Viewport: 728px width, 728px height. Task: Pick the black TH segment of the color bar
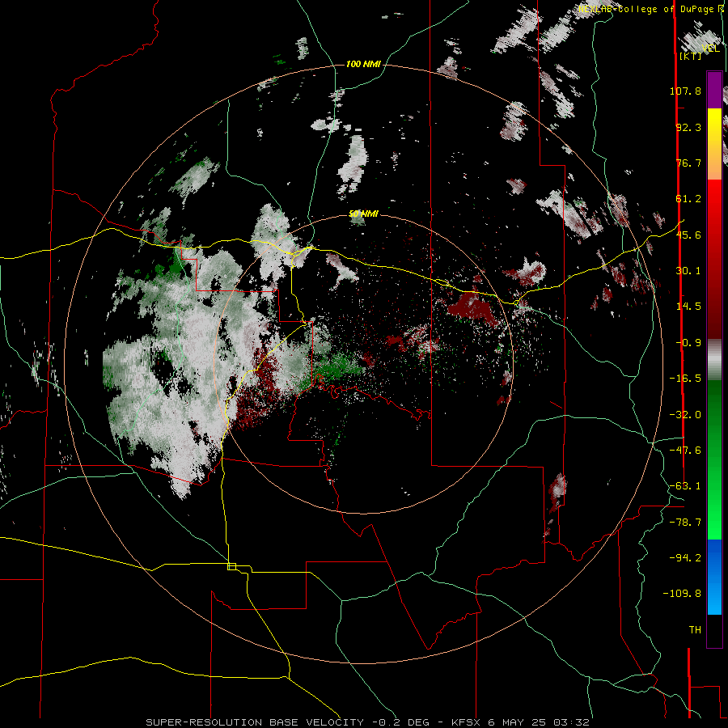coord(714,630)
